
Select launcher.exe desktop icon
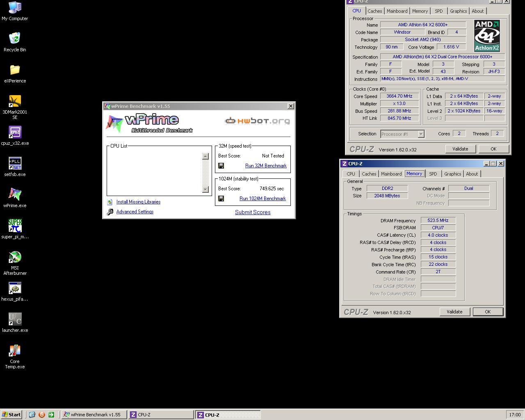pyautogui.click(x=15, y=323)
